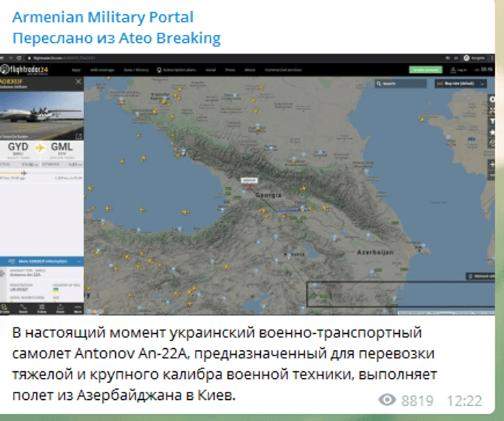Image resolution: width=504 pixels, height=421 pixels.
Task: Open the map filter funnel icon
Action: click(x=492, y=120)
